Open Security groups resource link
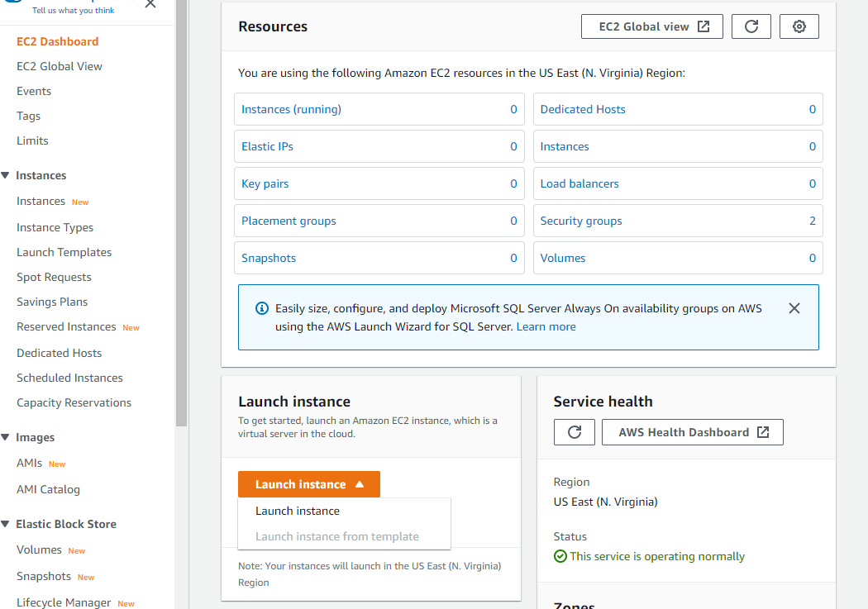Screen dimensions: 868x609 [580, 221]
